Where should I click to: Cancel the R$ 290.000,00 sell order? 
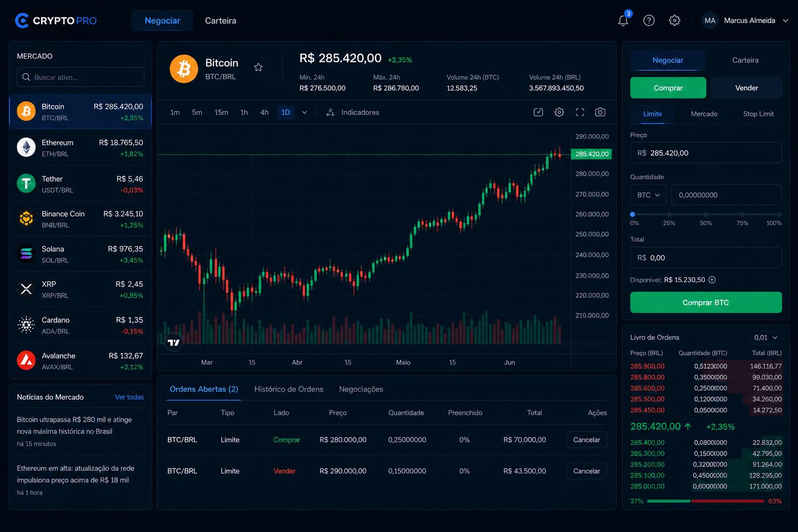click(587, 471)
